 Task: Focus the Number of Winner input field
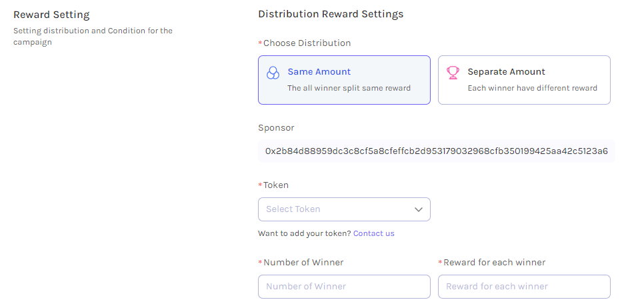pyautogui.click(x=344, y=287)
